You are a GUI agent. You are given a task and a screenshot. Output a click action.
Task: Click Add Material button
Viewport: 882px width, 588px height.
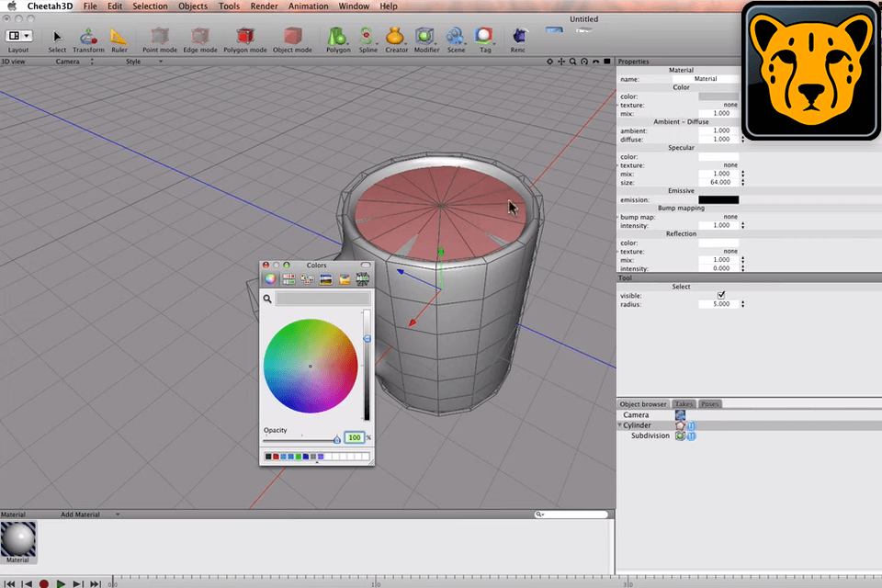80,514
